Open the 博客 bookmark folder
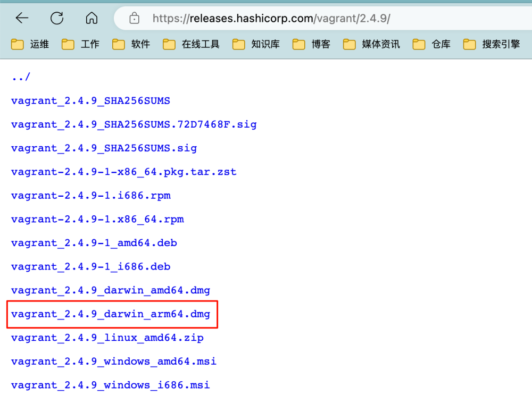 (x=311, y=44)
